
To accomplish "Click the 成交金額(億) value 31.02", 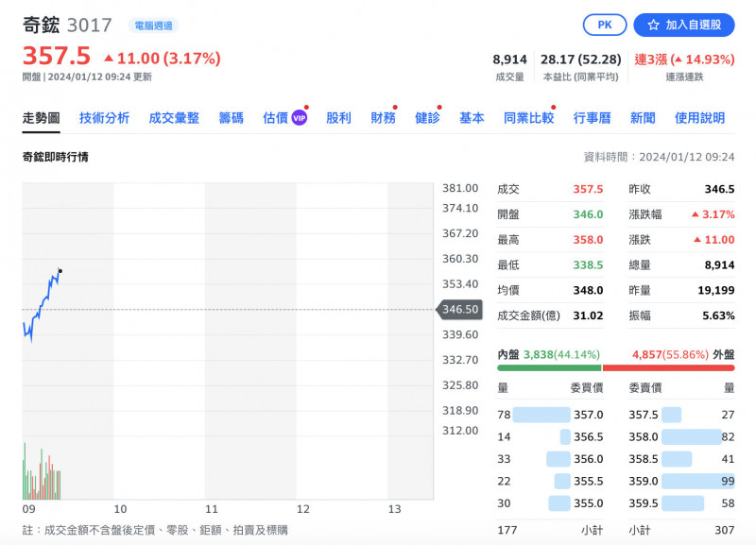I will tap(588, 315).
